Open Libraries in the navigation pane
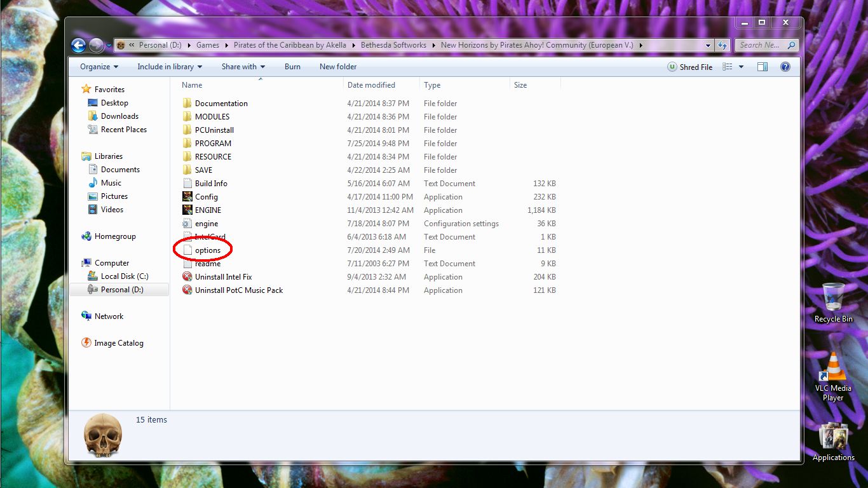868x488 pixels. click(109, 156)
